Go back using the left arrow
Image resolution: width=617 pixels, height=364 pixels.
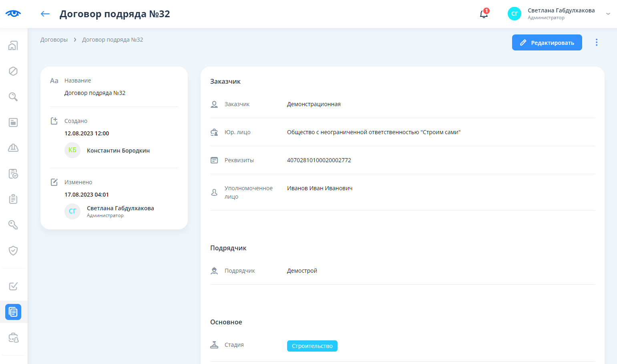45,14
